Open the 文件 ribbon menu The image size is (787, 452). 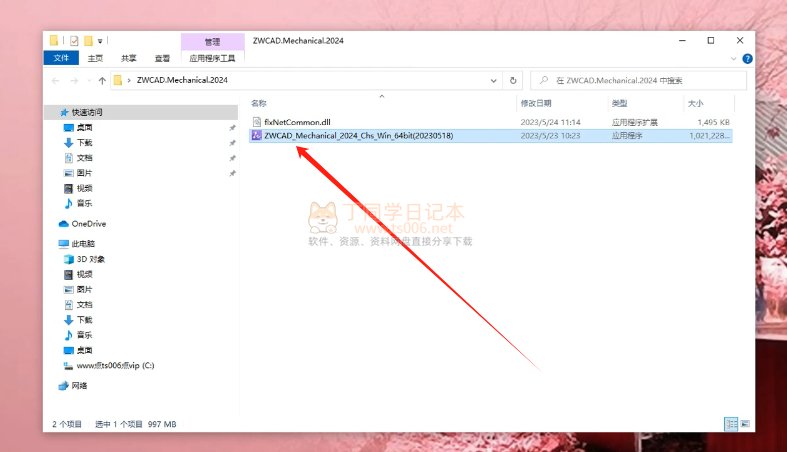tap(61, 58)
